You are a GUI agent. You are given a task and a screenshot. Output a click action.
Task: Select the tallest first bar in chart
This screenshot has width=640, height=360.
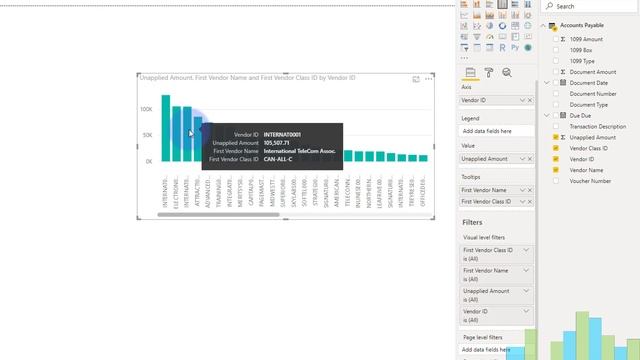[166, 128]
